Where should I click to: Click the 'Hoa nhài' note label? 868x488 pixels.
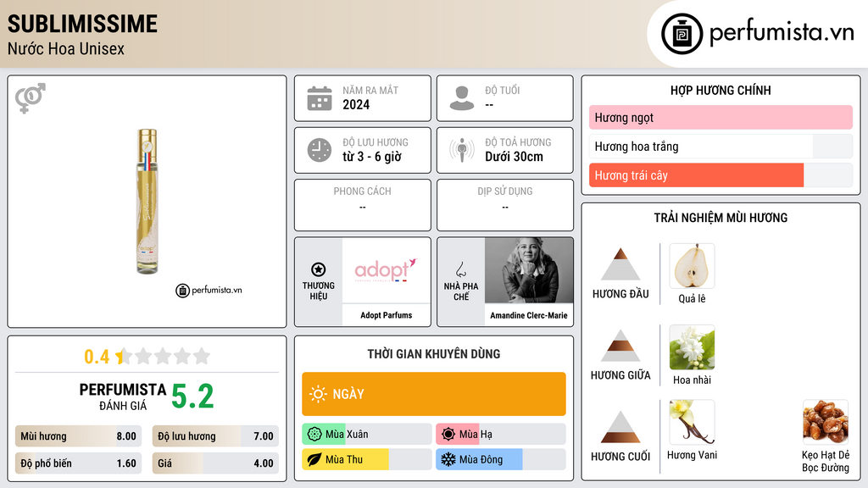coord(692,380)
